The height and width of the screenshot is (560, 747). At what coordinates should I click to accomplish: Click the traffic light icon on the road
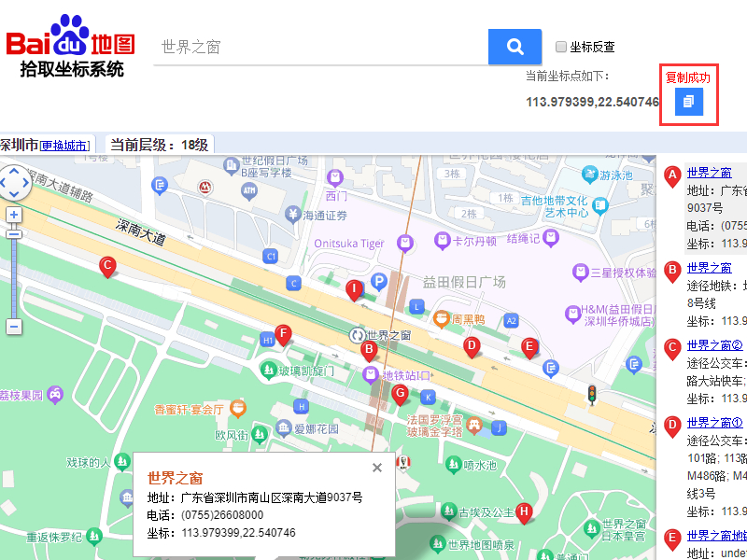592,394
